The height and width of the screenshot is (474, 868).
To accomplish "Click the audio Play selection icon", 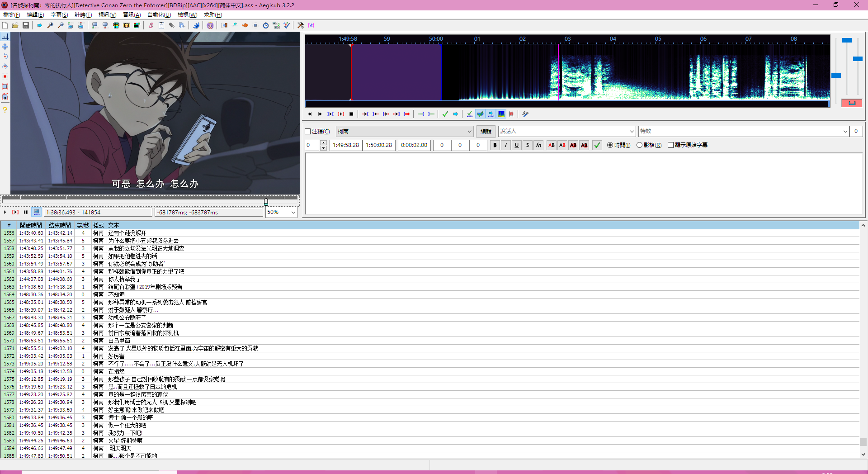I will point(330,114).
